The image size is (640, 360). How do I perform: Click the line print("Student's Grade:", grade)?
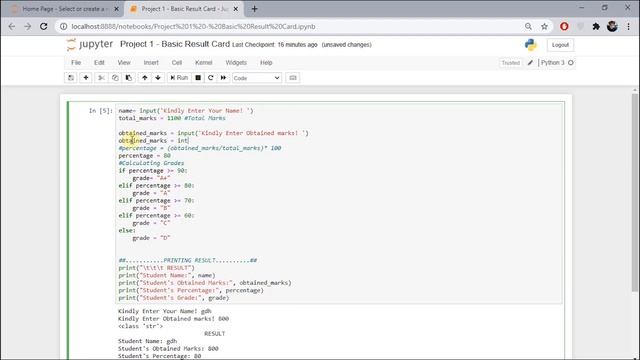174,298
